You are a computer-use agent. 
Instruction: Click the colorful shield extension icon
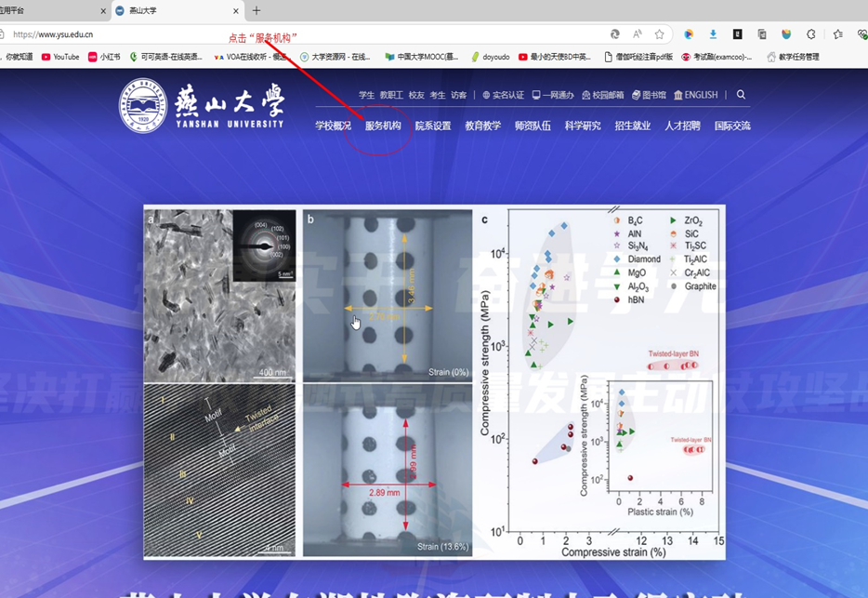(x=786, y=34)
